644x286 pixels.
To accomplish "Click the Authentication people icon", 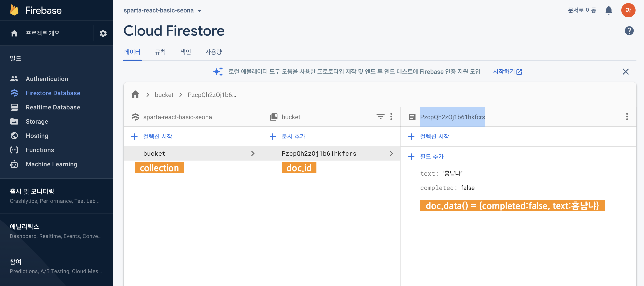I will tap(14, 79).
